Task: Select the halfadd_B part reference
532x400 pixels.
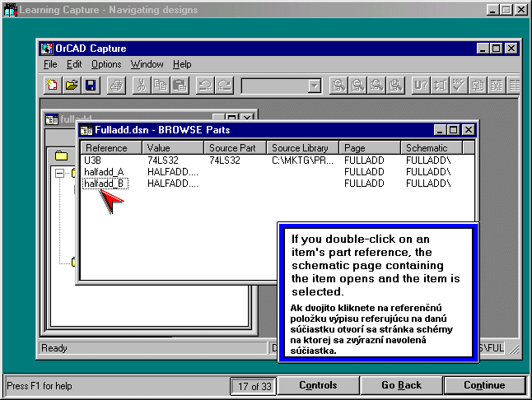Action: tap(104, 184)
